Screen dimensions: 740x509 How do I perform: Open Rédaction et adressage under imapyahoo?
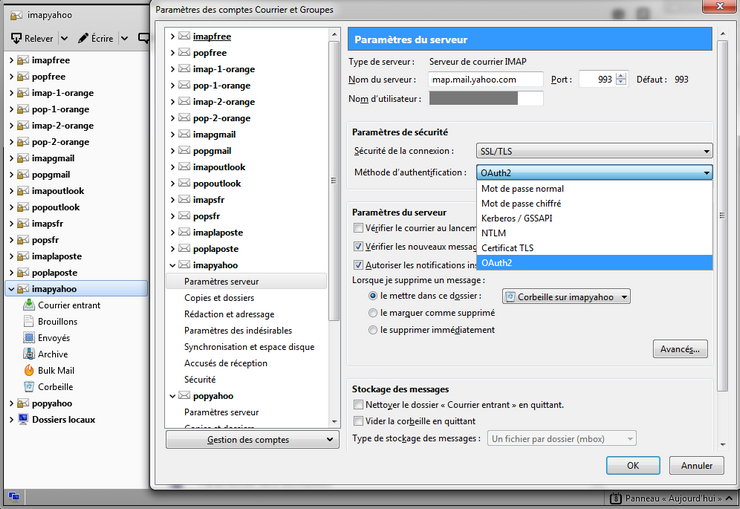coord(229,314)
